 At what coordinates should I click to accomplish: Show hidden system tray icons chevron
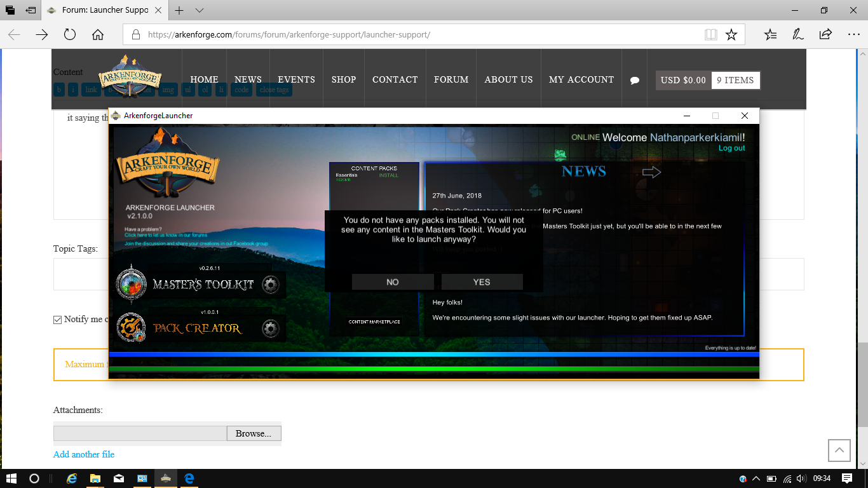point(756,478)
